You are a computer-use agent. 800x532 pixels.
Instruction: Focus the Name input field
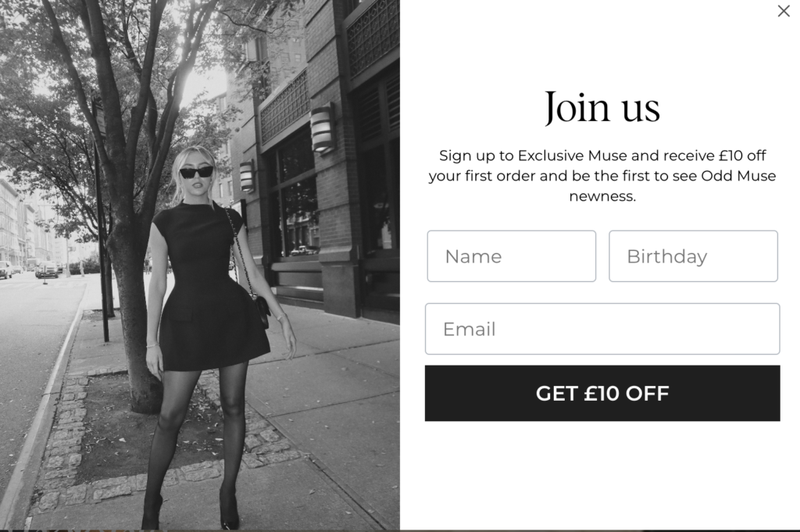pyautogui.click(x=511, y=256)
